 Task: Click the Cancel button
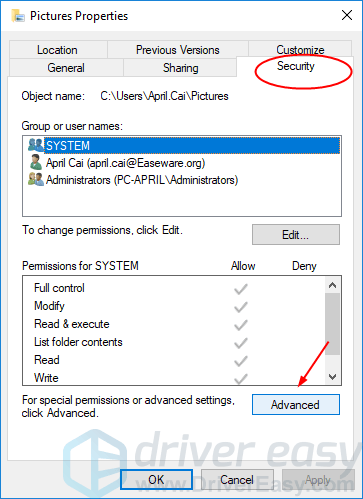[x=237, y=480]
